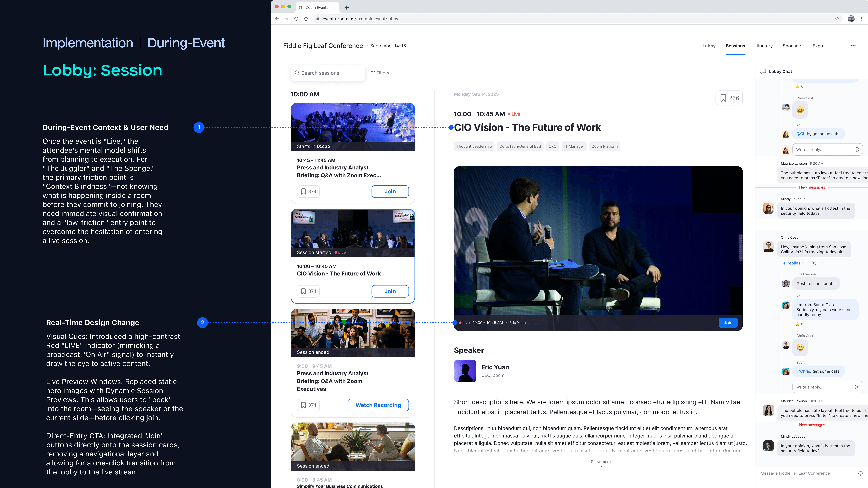
Task: Click emoji icon in Message Fiddle Fig field
Action: (x=860, y=473)
